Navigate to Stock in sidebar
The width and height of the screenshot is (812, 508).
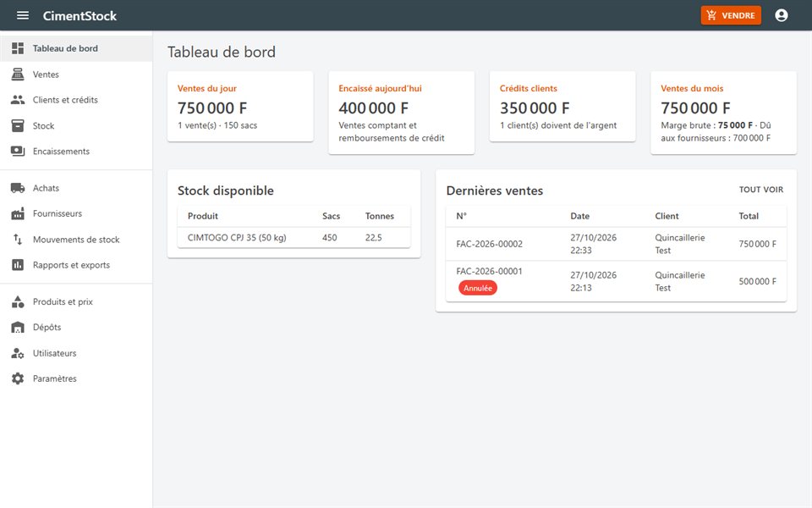click(x=76, y=125)
